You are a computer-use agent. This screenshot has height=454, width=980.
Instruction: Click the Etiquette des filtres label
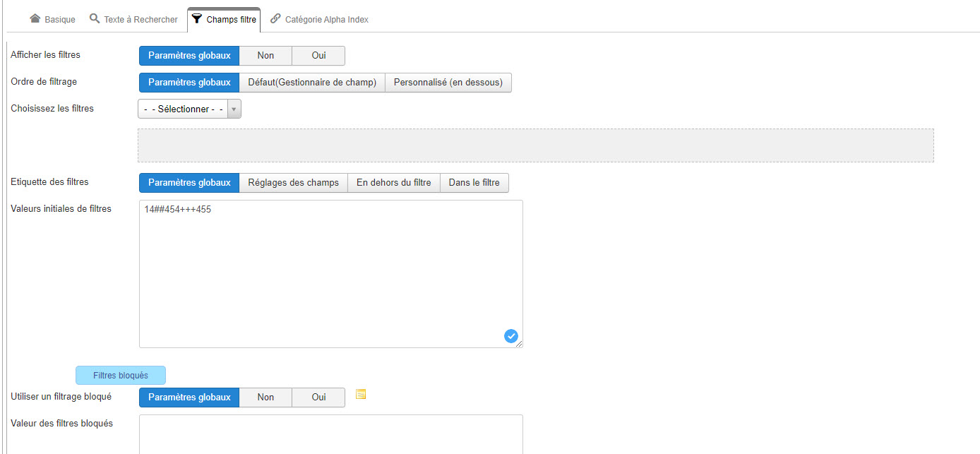coord(50,181)
